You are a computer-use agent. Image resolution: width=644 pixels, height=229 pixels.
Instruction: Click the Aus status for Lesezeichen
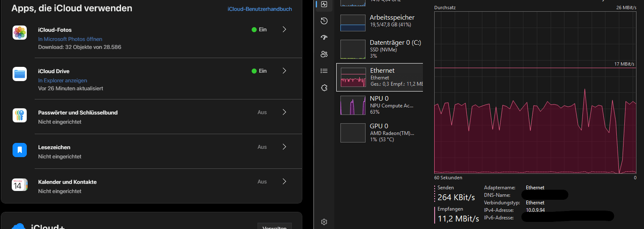pos(262,147)
